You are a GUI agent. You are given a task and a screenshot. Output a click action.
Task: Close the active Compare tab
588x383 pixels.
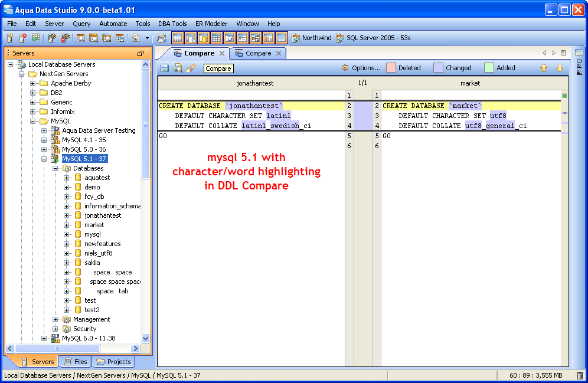pos(222,54)
